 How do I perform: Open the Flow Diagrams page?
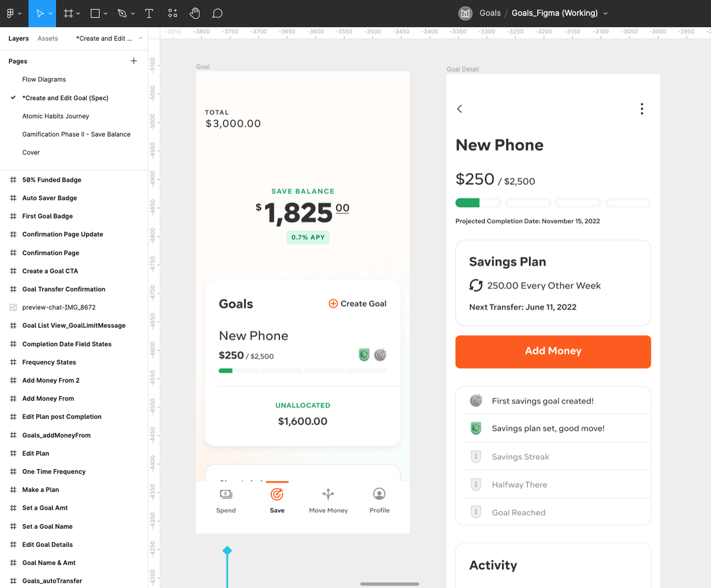(x=44, y=79)
